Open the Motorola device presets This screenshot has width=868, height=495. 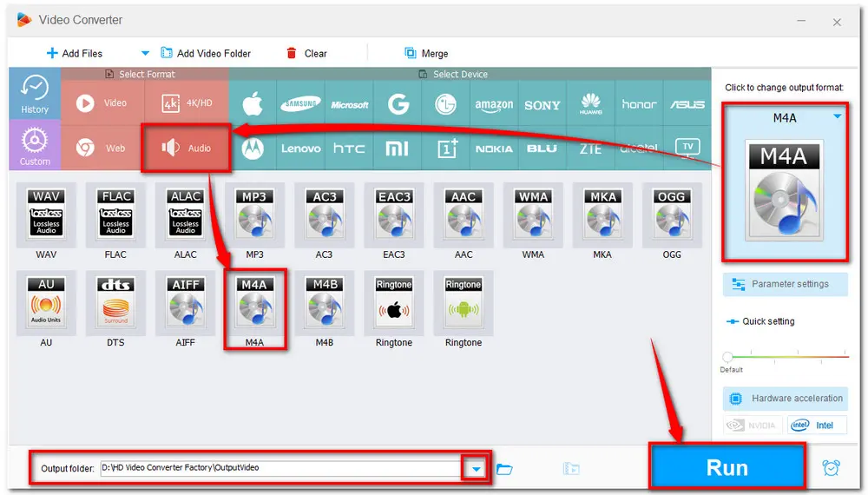point(253,148)
